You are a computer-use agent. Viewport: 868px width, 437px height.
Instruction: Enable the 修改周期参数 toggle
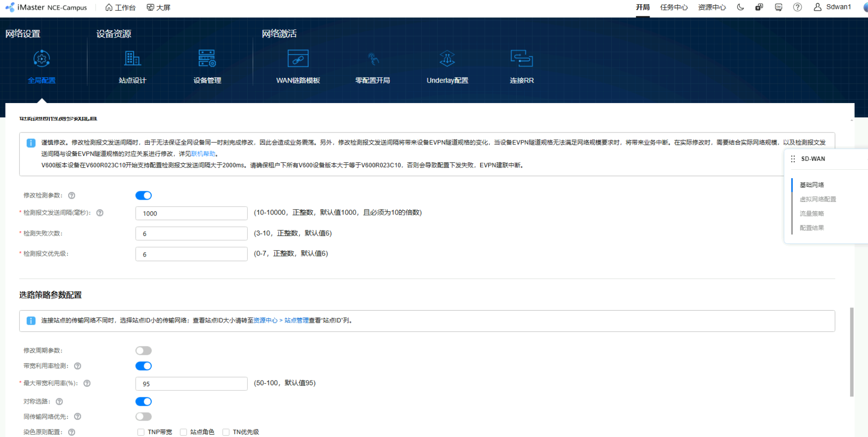(144, 351)
